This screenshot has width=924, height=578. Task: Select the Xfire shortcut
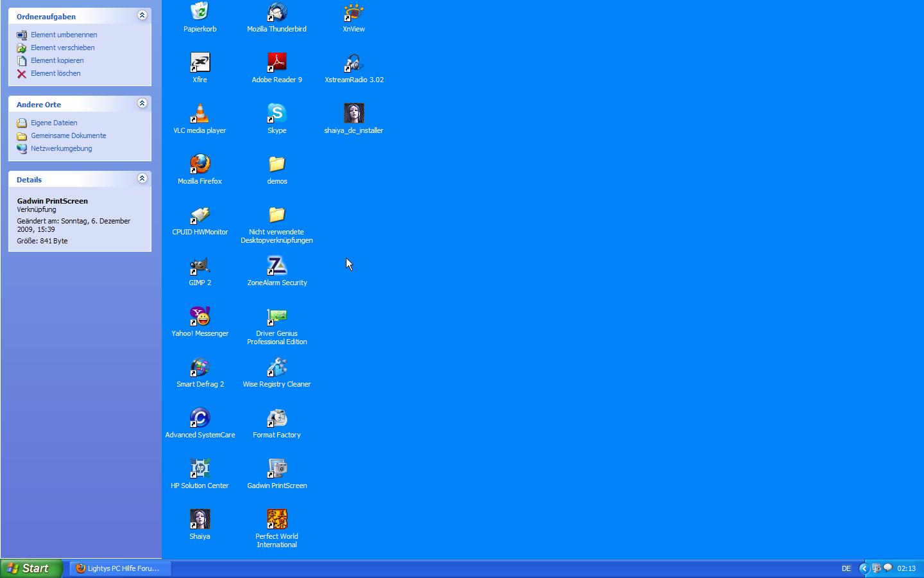(200, 62)
